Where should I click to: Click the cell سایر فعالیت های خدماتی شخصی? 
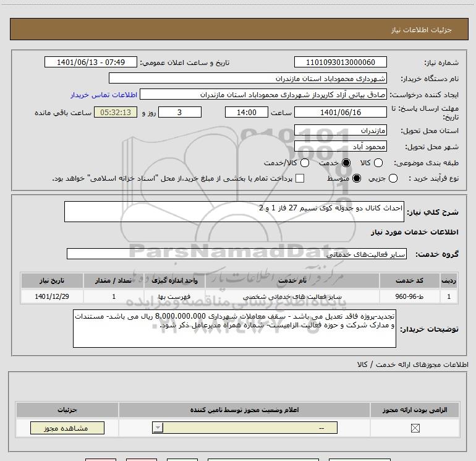point(292,296)
